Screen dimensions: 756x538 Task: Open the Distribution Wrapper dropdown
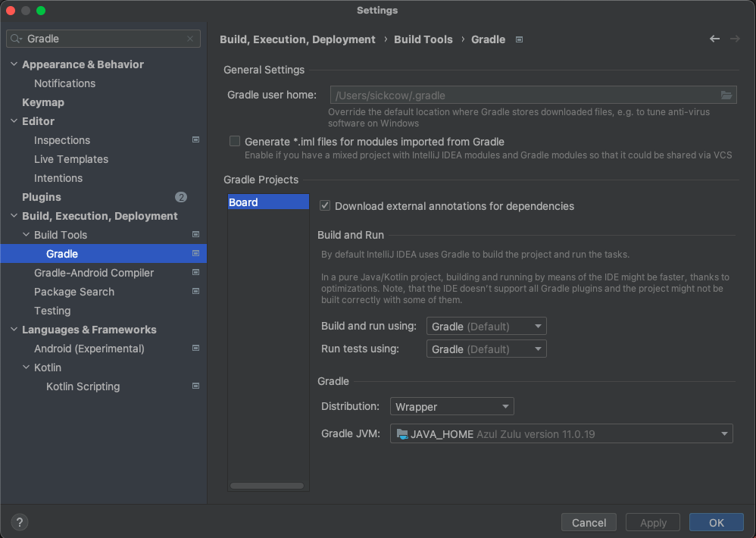coord(451,406)
